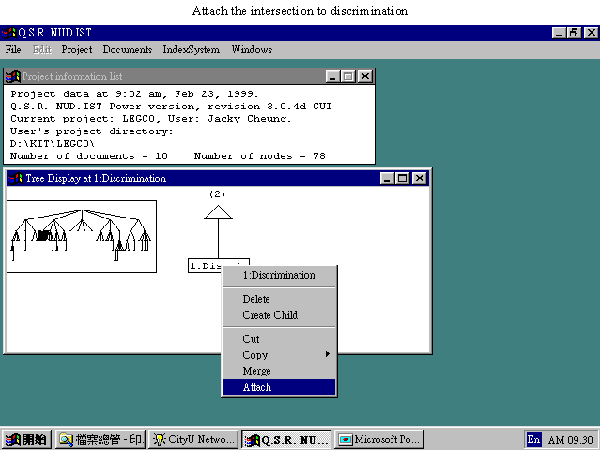
Task: Open the Windows menu
Action: [251, 49]
